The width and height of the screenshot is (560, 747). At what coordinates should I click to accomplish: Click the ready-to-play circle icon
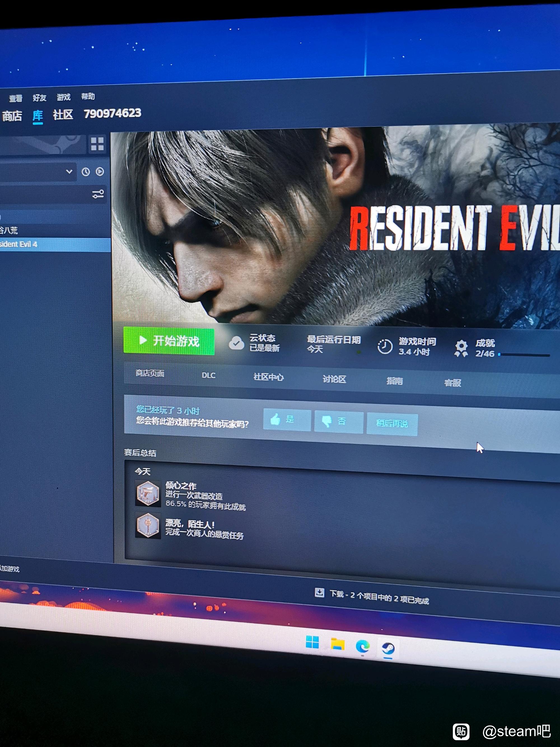point(100,171)
